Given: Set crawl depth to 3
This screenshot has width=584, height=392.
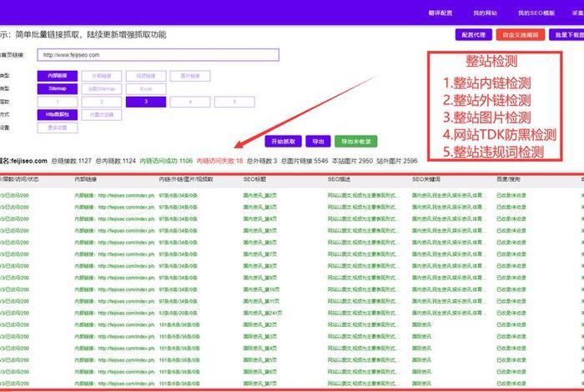Looking at the screenshot, I should point(146,102).
